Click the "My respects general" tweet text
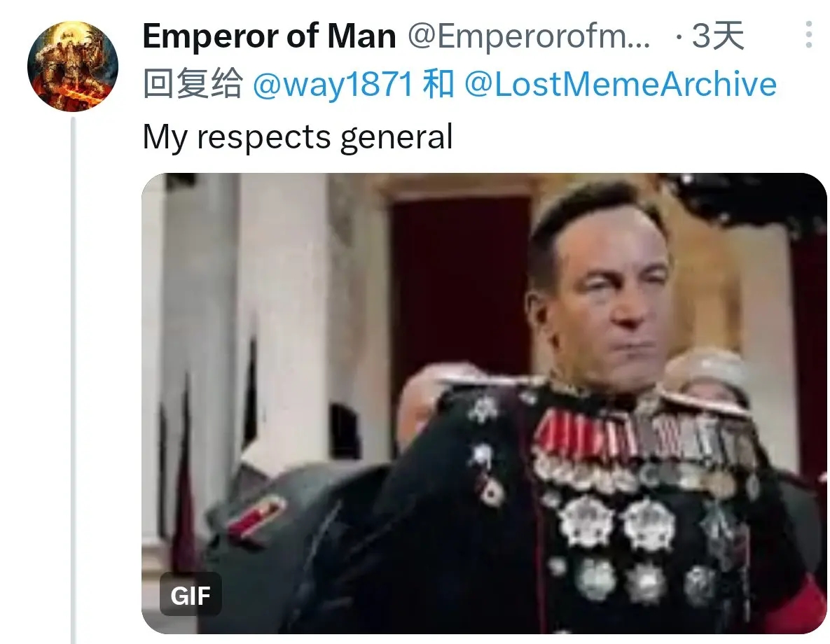This screenshot has width=830, height=644. click(298, 137)
